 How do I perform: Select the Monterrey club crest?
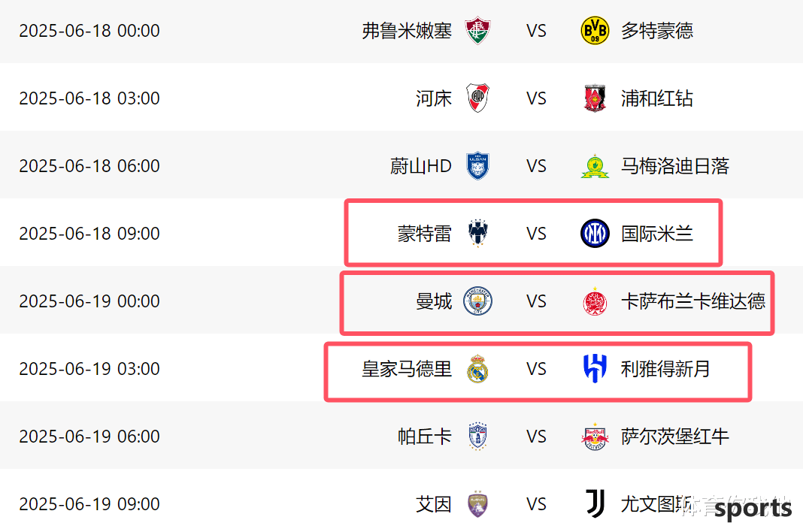click(477, 234)
